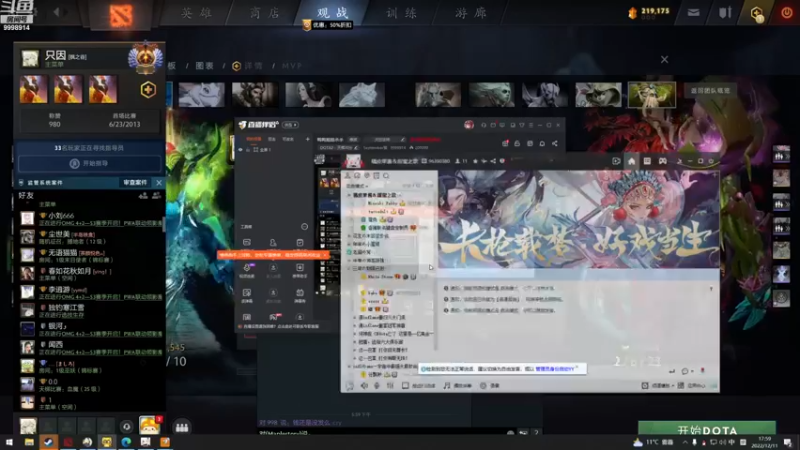Click the back arrow next to the Dota logo
Screen dimensions: 800x450
click(57, 12)
